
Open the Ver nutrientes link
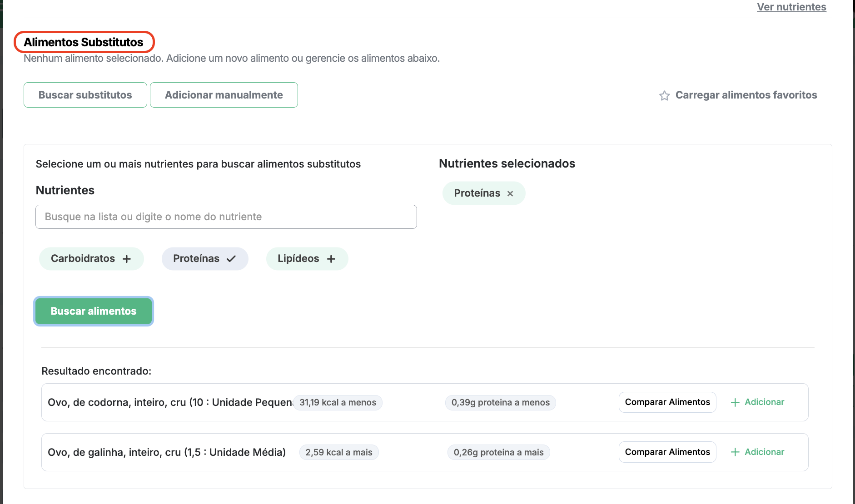tap(791, 7)
